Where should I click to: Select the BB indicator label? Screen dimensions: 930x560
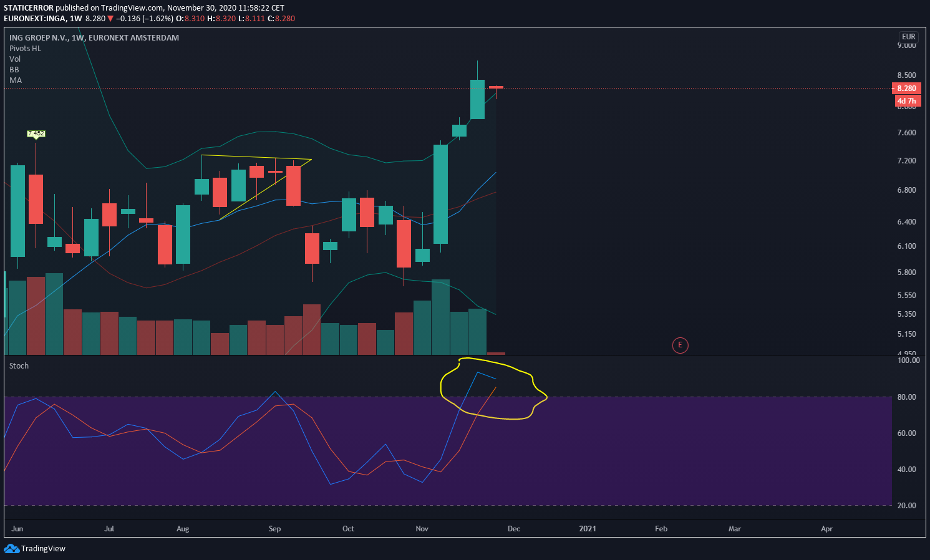(x=14, y=70)
